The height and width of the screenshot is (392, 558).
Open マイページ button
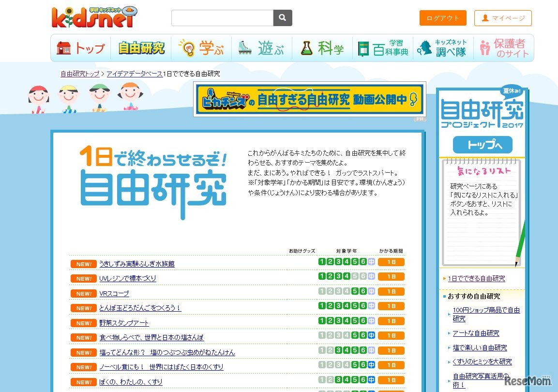(503, 18)
